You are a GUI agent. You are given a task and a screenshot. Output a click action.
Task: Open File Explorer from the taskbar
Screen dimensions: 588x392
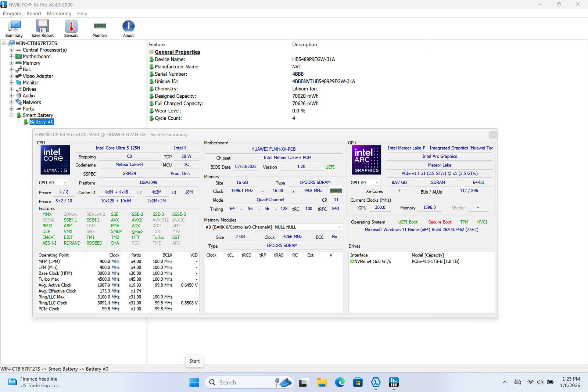pyautogui.click(x=322, y=382)
